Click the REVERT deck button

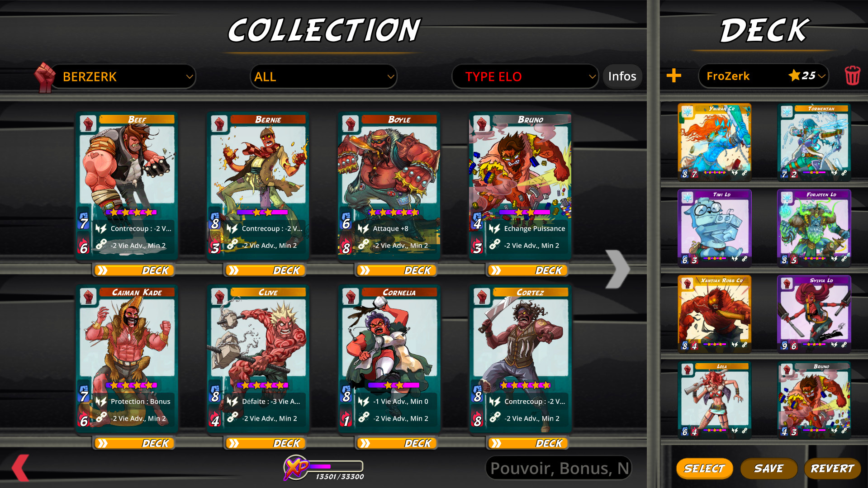point(832,469)
